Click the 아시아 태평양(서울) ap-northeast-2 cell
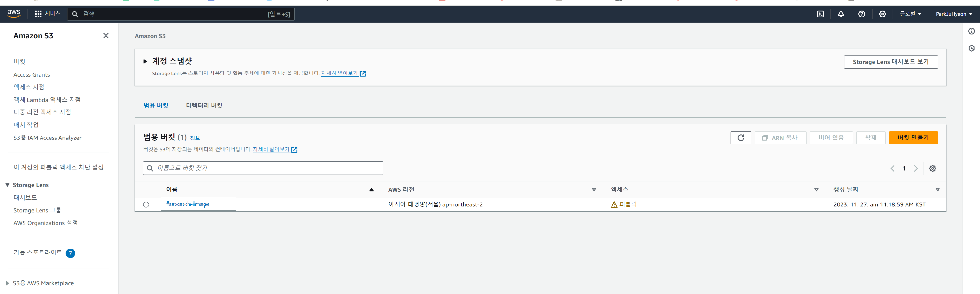Viewport: 980px width, 294px height. point(435,204)
